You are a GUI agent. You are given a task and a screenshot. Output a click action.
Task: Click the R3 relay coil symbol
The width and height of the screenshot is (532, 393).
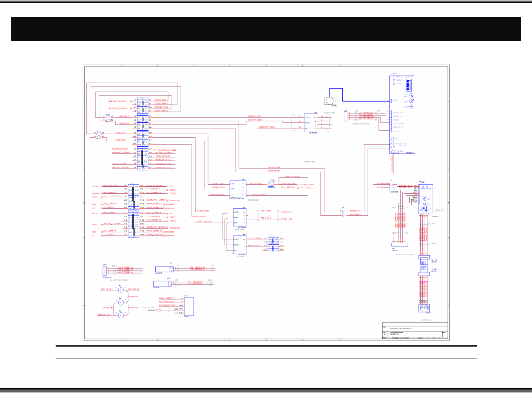click(x=121, y=290)
